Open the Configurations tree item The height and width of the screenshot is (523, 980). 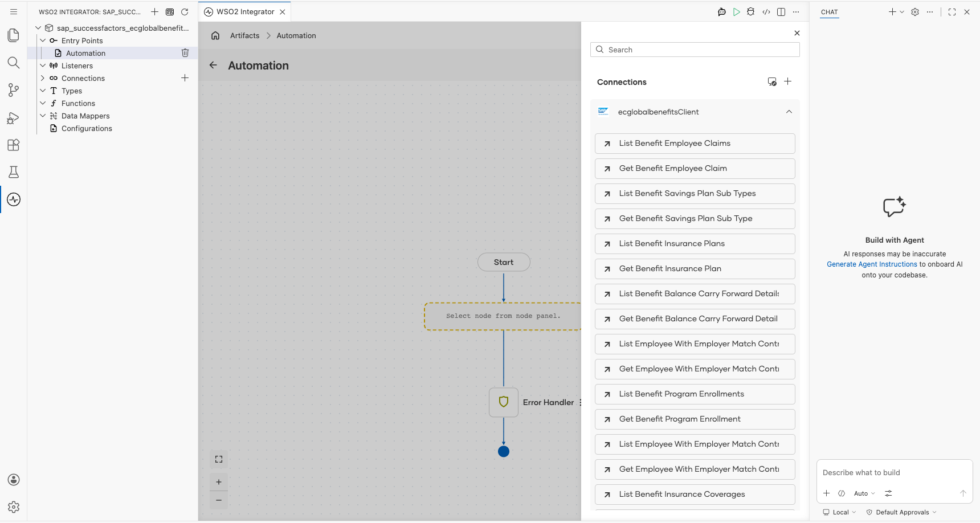[x=87, y=128]
